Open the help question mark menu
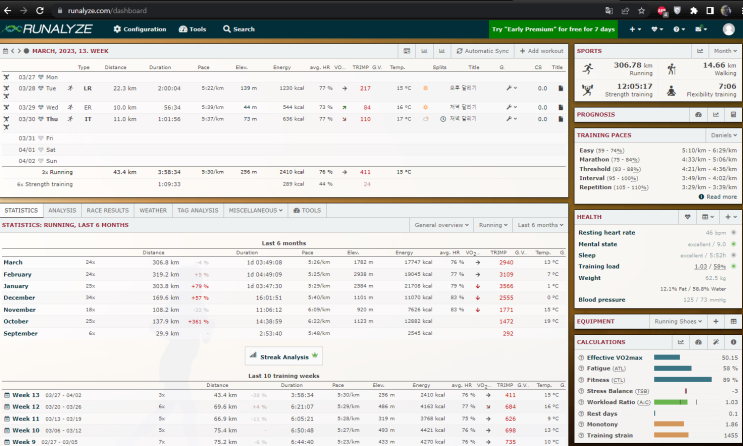 point(679,29)
